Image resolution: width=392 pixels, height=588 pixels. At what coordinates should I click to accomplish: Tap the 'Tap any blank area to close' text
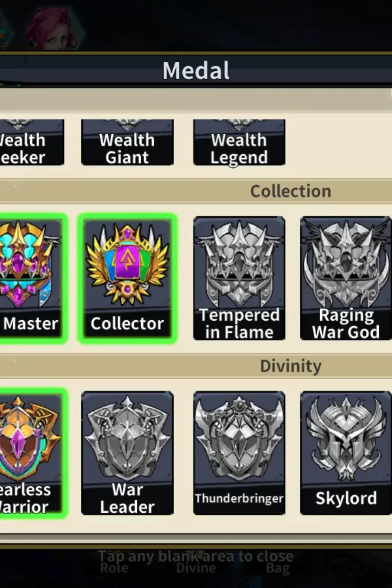click(196, 556)
